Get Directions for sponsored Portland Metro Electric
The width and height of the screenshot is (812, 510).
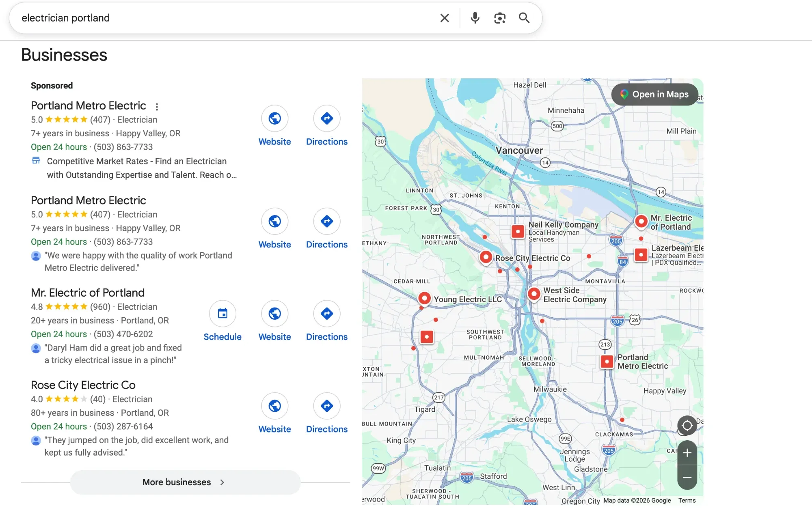pyautogui.click(x=327, y=118)
